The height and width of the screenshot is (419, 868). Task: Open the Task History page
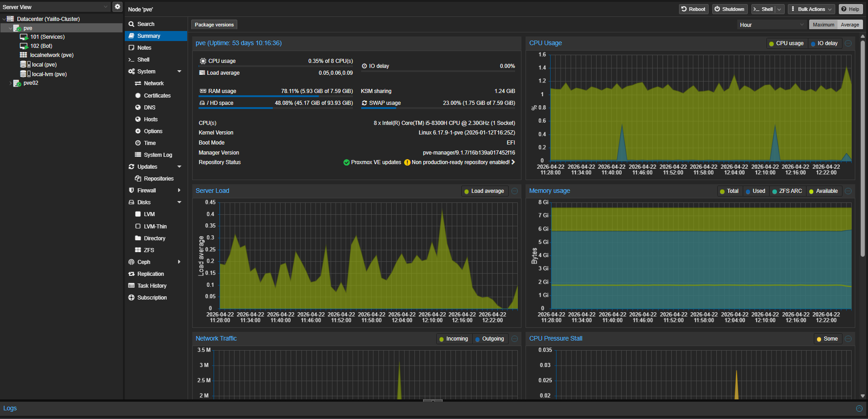pyautogui.click(x=152, y=286)
